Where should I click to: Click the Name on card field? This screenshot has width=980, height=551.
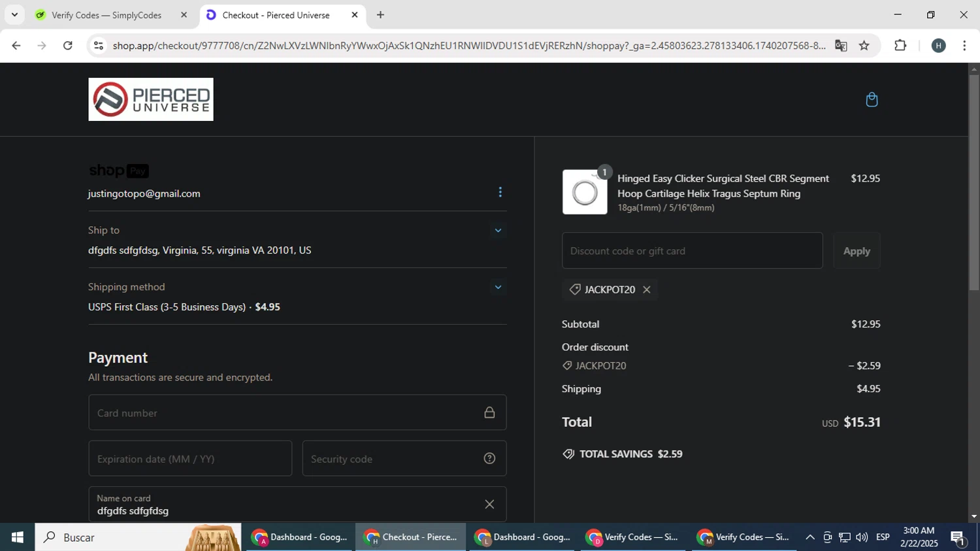pos(297,504)
